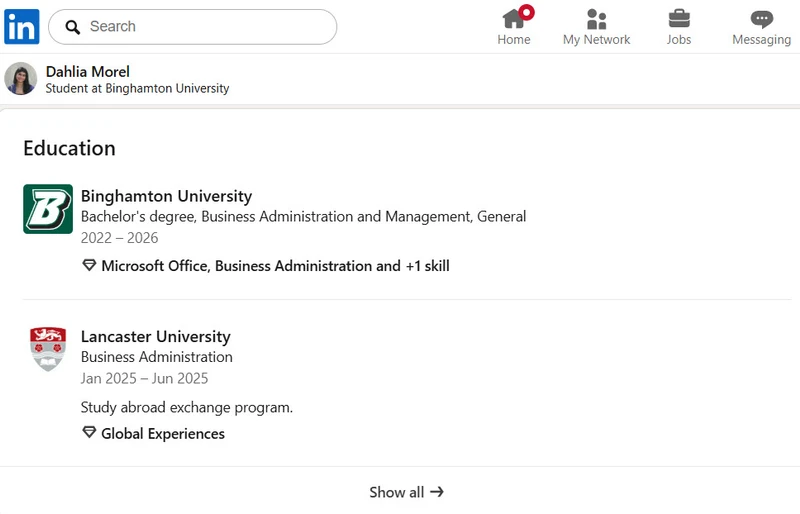Click diamond icon beside Global Experiences
Screen dimensions: 800x514
coord(89,433)
